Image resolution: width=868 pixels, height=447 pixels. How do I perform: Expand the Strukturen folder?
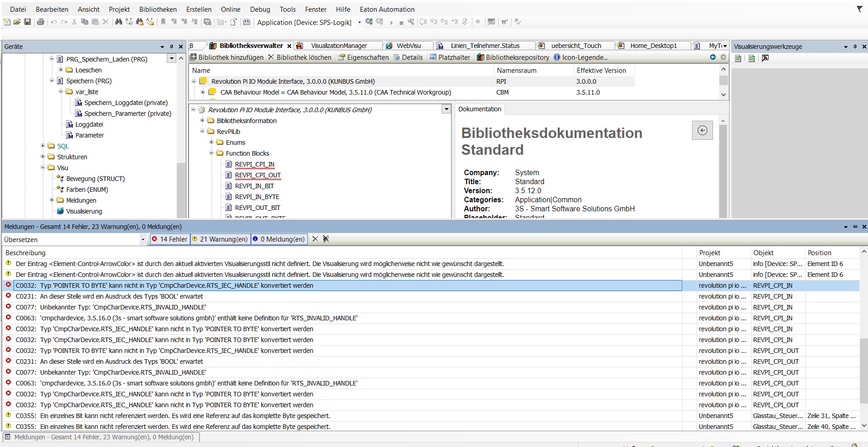coord(42,157)
